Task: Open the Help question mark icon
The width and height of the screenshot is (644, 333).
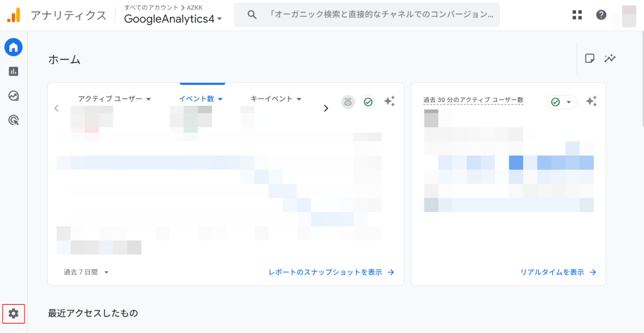Action: [x=601, y=15]
